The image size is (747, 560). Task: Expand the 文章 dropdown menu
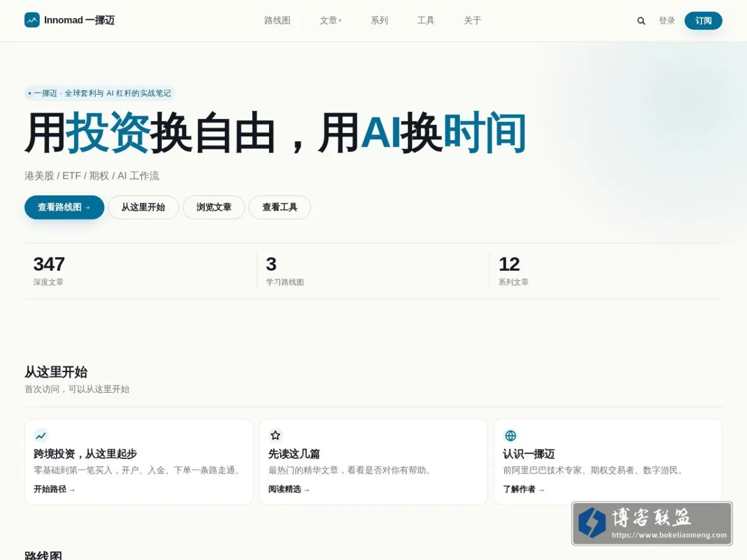point(331,21)
